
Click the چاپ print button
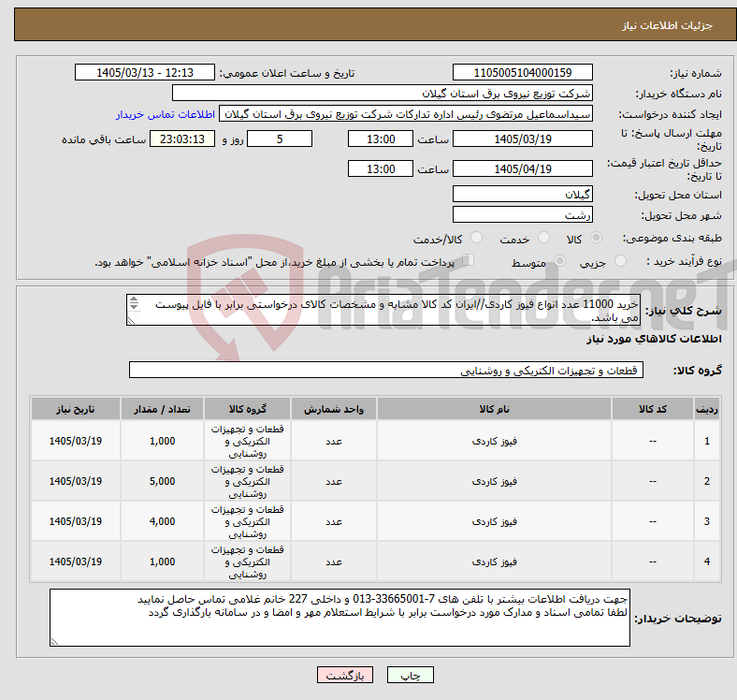411,675
